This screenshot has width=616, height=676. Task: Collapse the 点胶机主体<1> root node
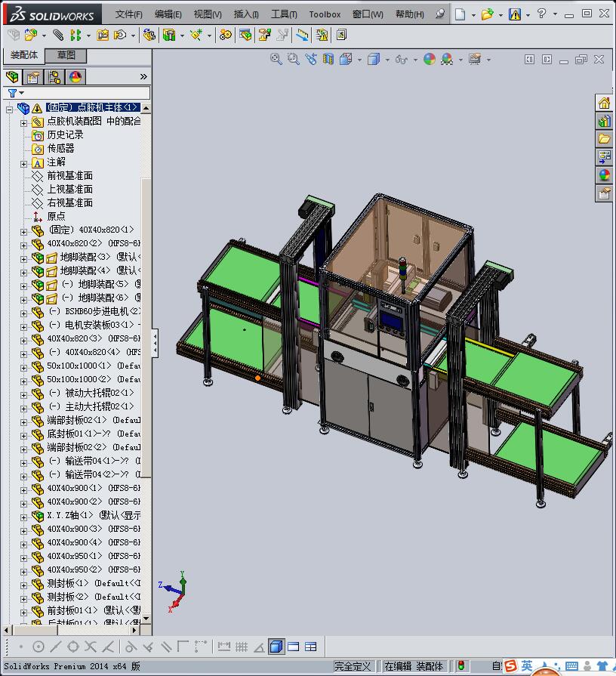(x=9, y=110)
